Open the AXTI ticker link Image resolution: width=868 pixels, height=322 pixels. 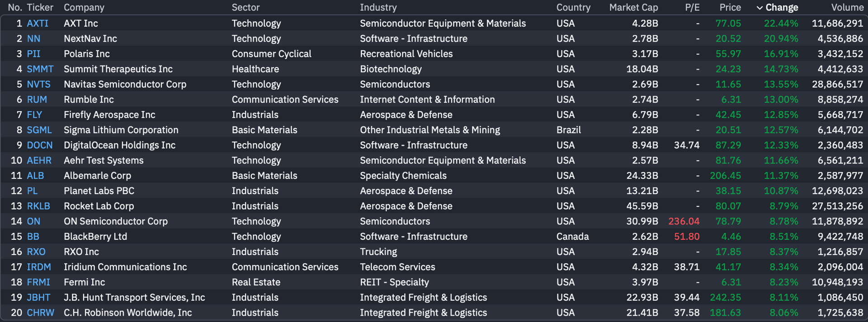38,23
